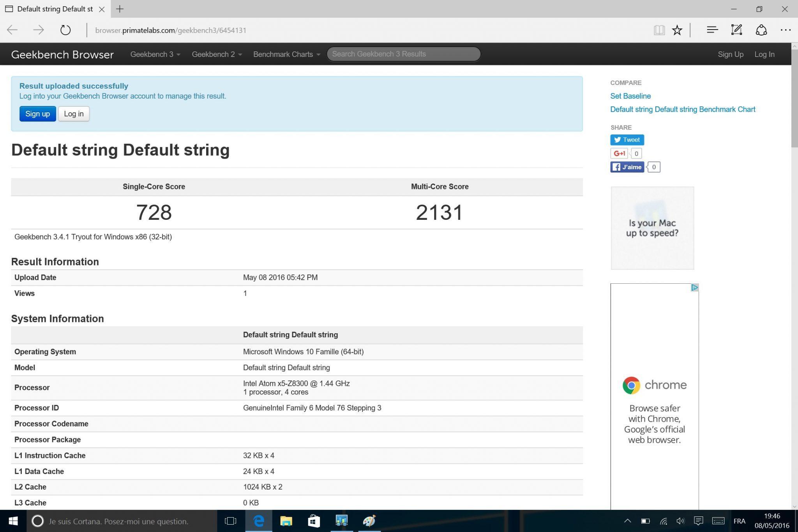Click the Geekbench Browser logo link

pyautogui.click(x=62, y=54)
